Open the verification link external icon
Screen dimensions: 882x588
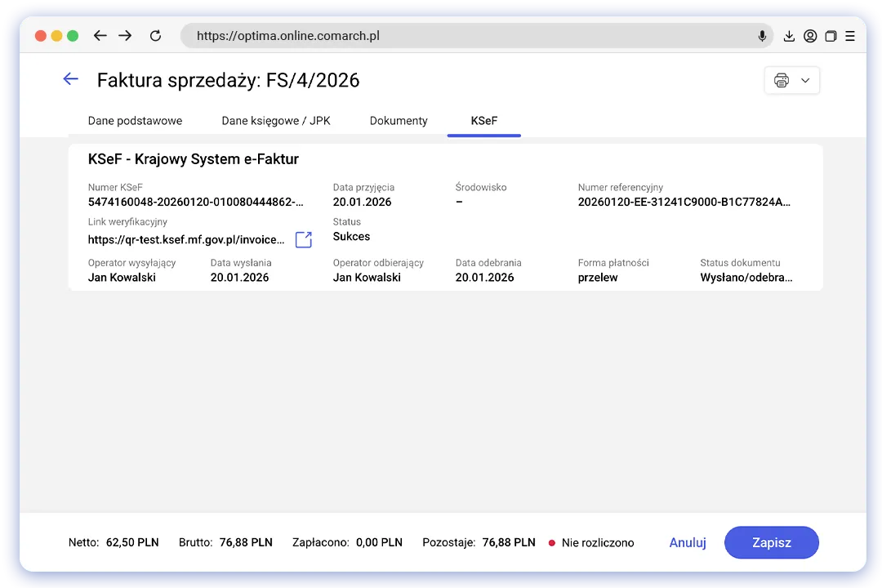pos(303,239)
